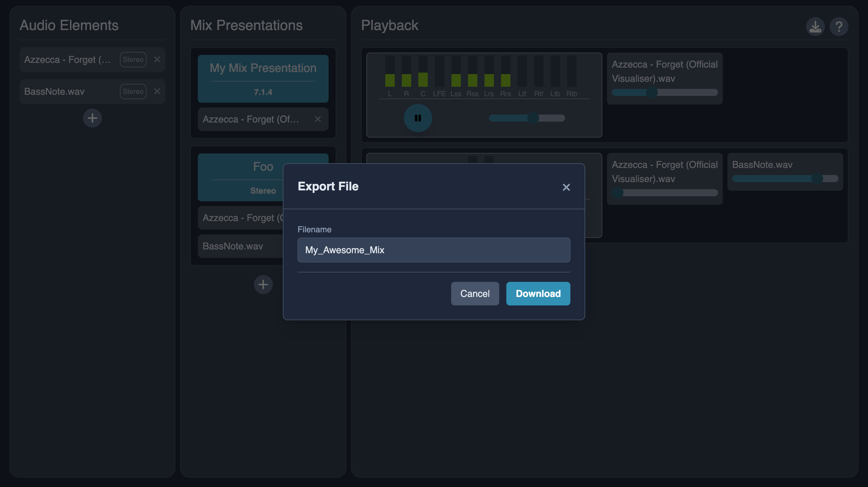Adjust the playback volume slider
Viewport: 868px width, 487px height.
533,118
